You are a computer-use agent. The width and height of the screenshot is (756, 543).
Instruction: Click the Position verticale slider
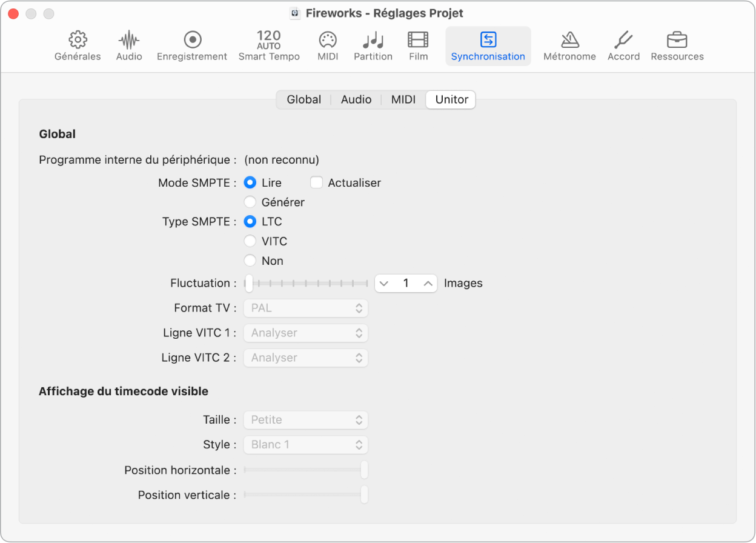point(306,495)
